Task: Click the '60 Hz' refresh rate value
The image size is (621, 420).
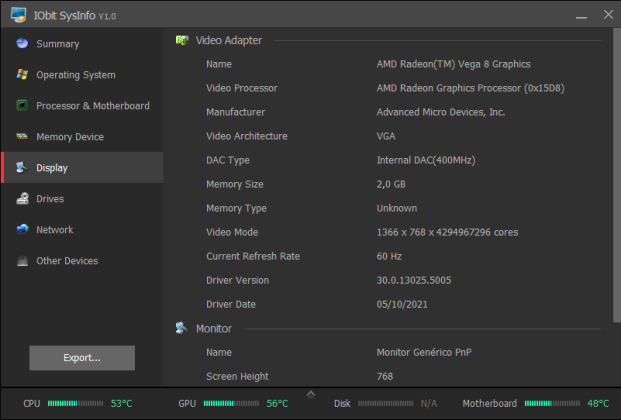Action: [x=389, y=256]
